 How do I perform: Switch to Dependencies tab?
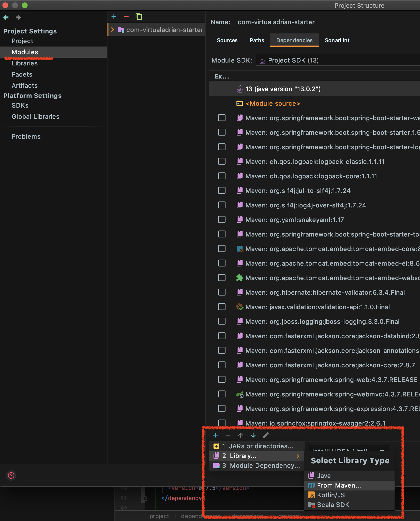coord(294,40)
